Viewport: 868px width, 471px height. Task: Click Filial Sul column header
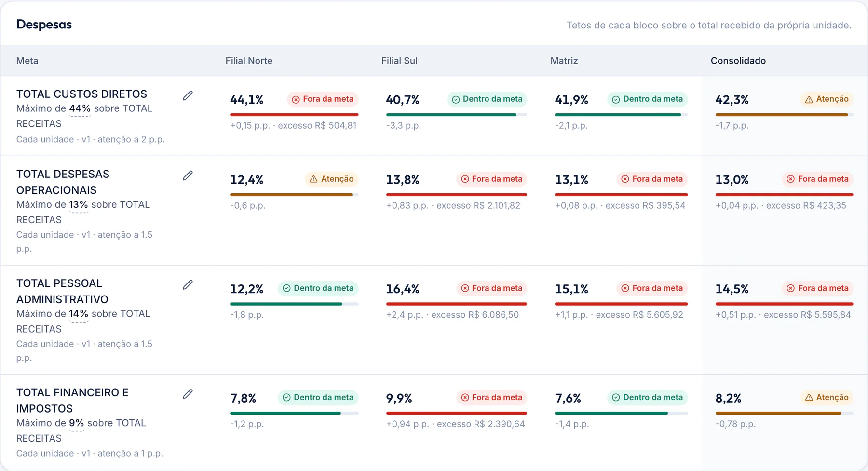tap(399, 61)
